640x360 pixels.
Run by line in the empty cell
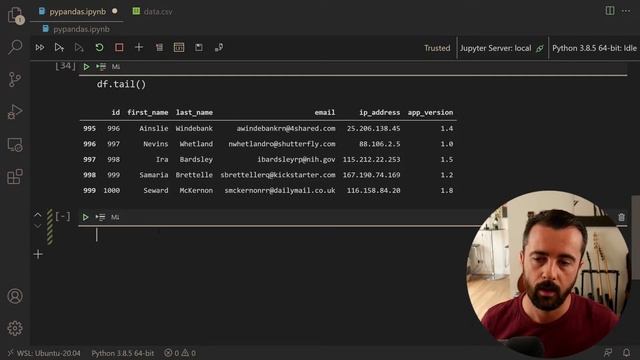click(x=100, y=217)
